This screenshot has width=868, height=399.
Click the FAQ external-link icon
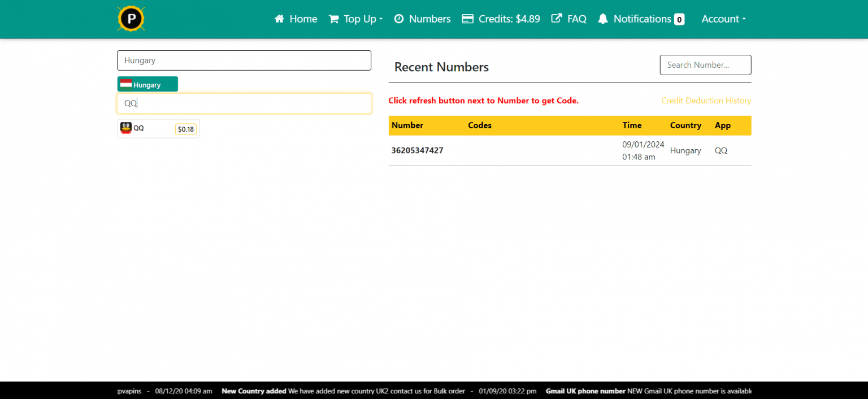pos(556,19)
